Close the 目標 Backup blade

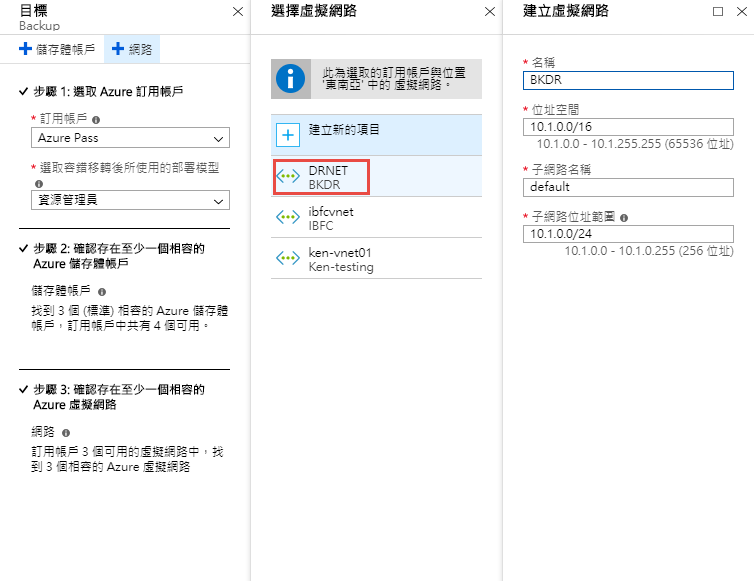(x=238, y=12)
